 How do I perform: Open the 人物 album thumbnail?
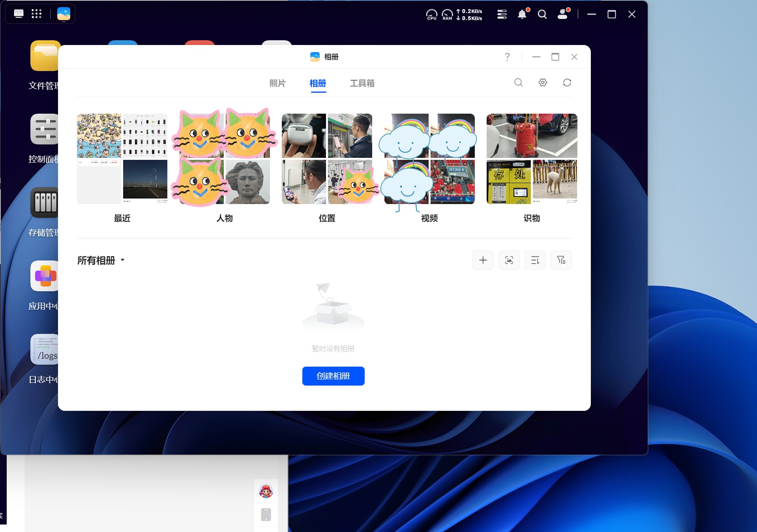pyautogui.click(x=225, y=159)
